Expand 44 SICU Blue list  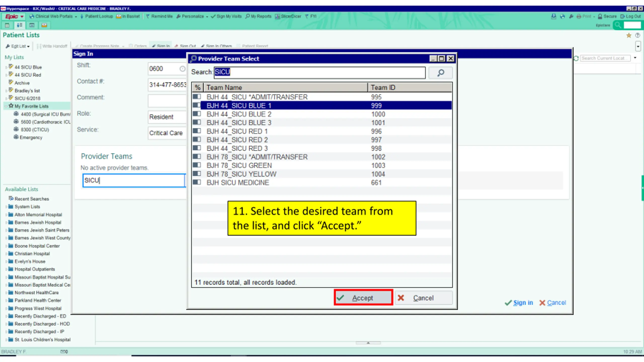click(6, 67)
